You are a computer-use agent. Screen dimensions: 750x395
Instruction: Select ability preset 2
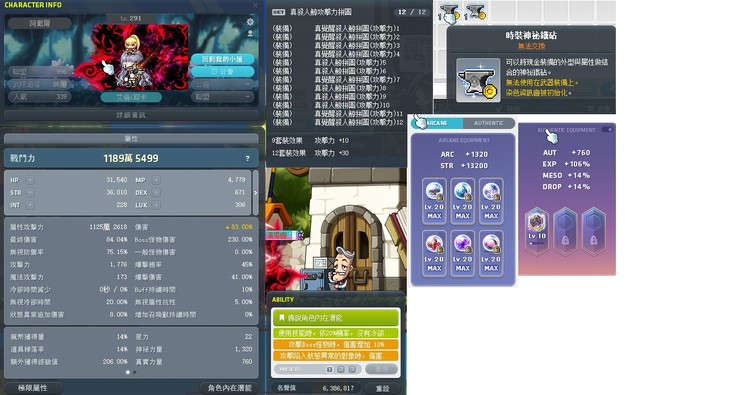(341, 370)
